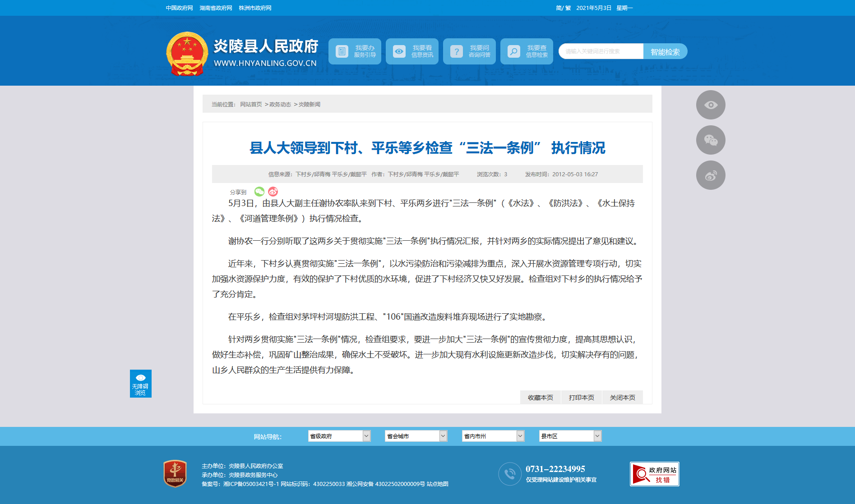Expand the 省级政府 dropdown

coord(339,436)
